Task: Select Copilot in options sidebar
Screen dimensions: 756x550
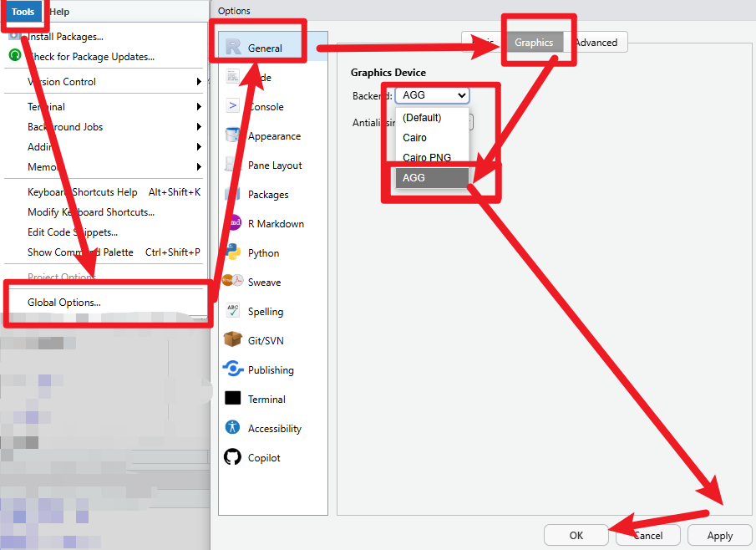Action: 264,458
